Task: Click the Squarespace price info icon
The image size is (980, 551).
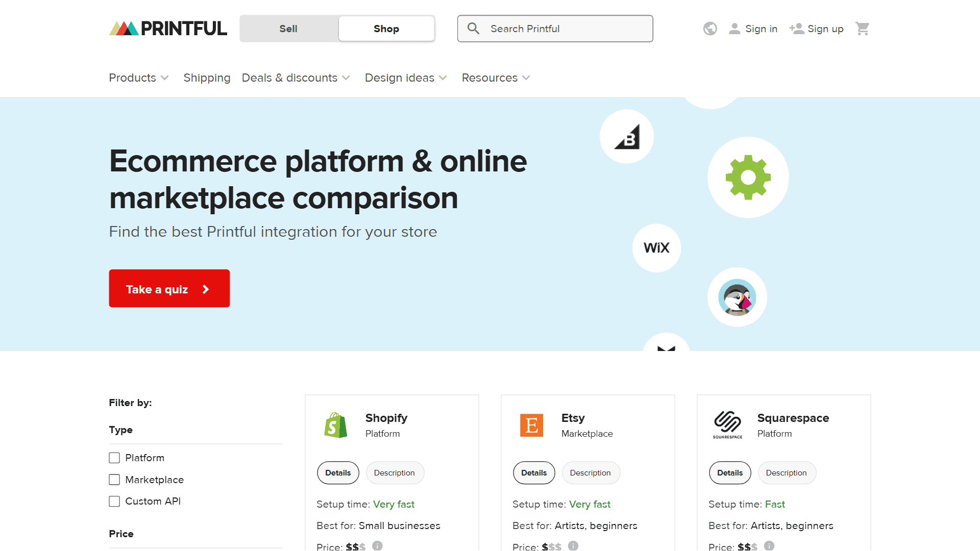Action: 769,545
